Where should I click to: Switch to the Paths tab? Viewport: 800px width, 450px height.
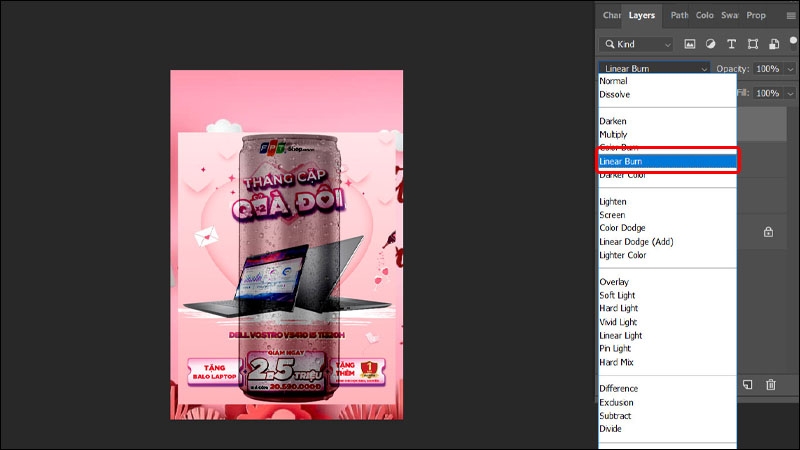pyautogui.click(x=679, y=15)
